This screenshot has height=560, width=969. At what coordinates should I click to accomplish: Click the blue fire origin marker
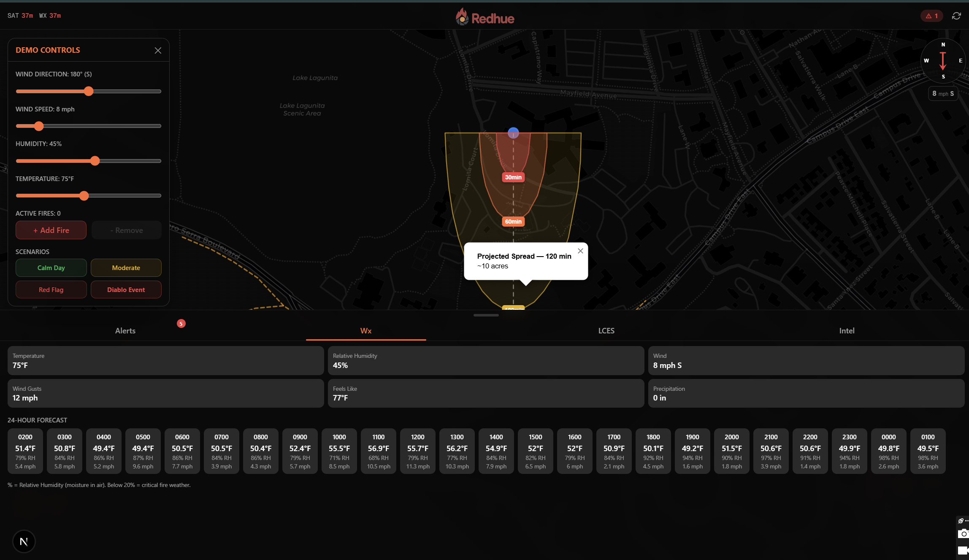(x=513, y=133)
